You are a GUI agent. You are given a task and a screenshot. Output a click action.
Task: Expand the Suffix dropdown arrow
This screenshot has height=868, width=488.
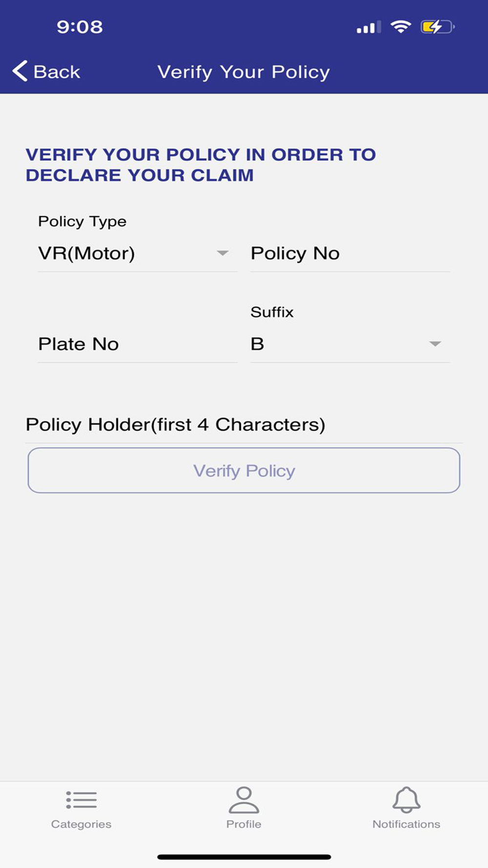(435, 344)
